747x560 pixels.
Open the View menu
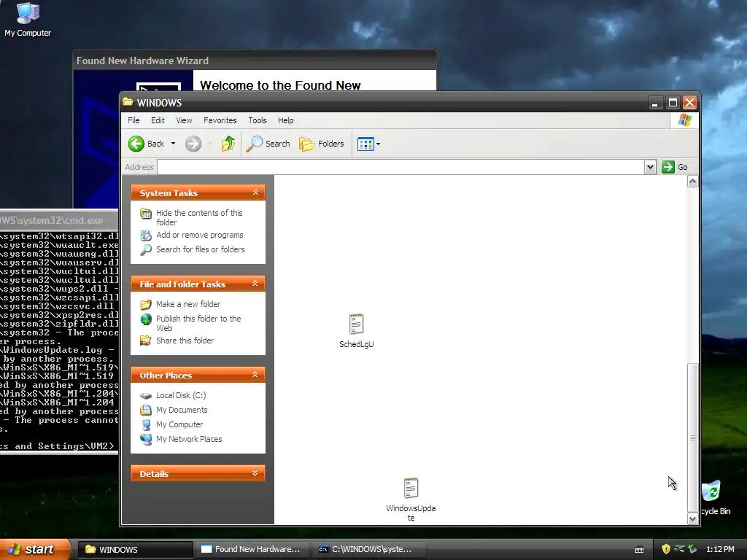(184, 120)
